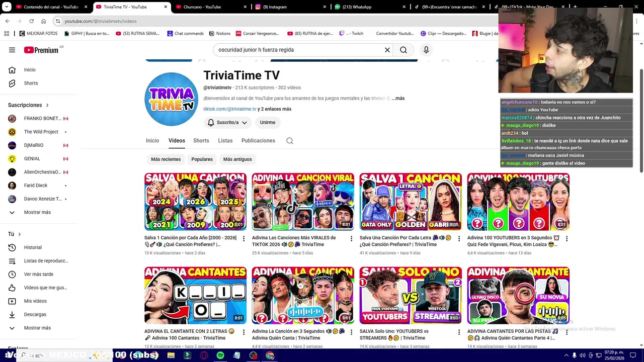
Task: Click the YouTube search text field
Action: click(299, 50)
